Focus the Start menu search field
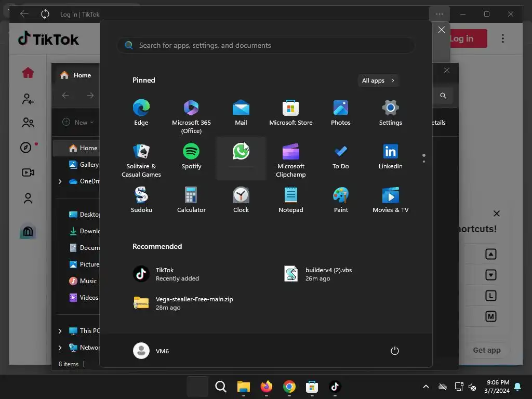The width and height of the screenshot is (532, 399). [x=265, y=45]
